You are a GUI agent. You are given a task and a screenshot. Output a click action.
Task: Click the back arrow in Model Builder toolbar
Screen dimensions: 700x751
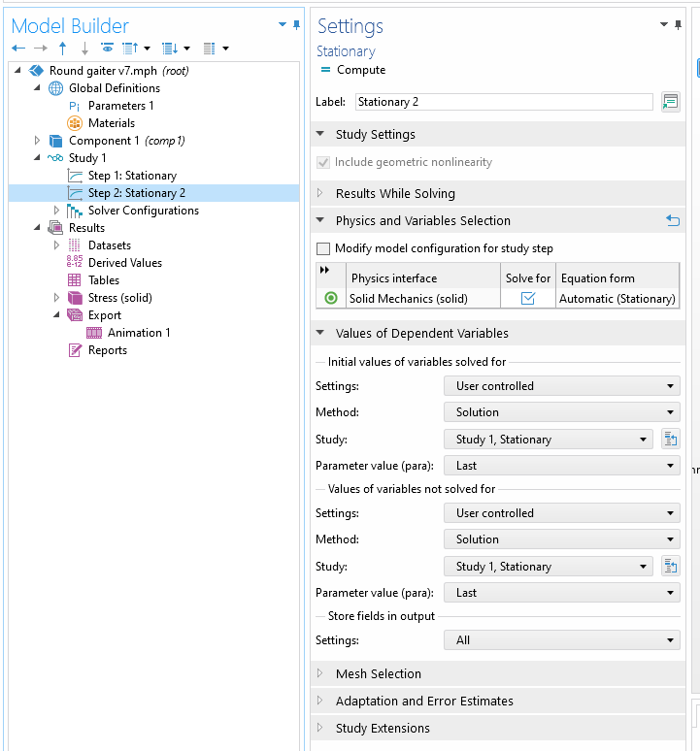click(x=18, y=49)
